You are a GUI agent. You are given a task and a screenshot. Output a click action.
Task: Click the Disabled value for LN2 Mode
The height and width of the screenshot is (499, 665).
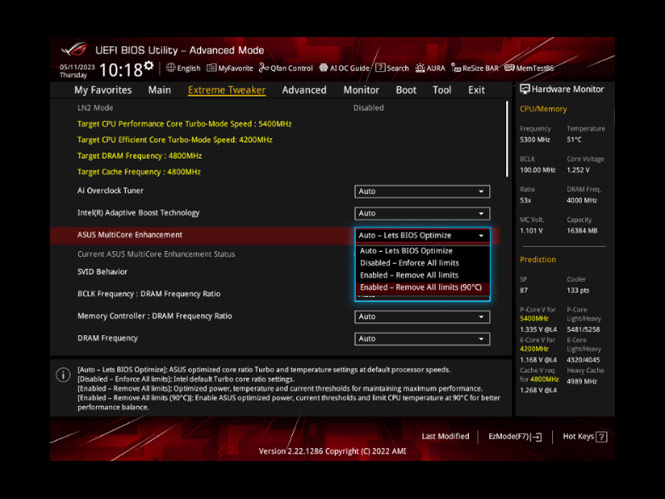point(369,108)
